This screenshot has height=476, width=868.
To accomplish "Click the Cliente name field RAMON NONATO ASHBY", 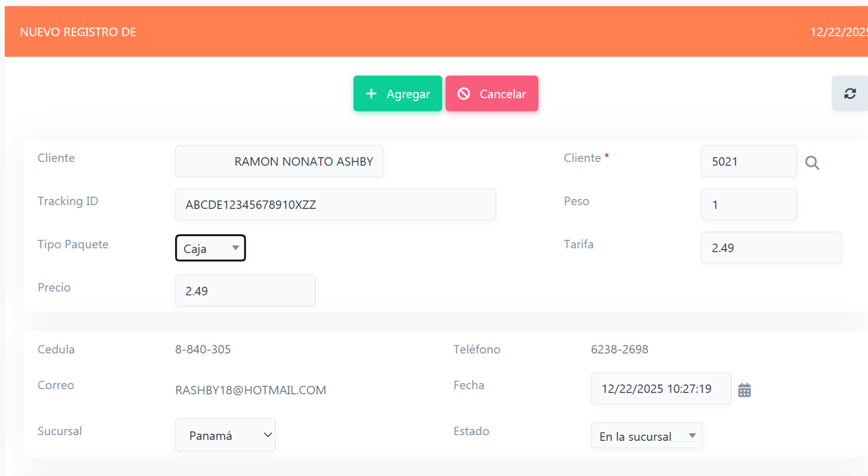I will 280,162.
